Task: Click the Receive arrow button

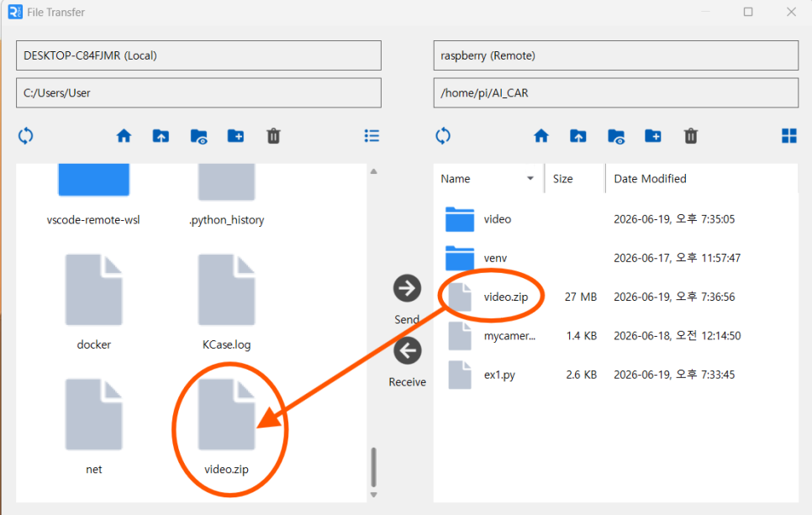Action: 407,351
